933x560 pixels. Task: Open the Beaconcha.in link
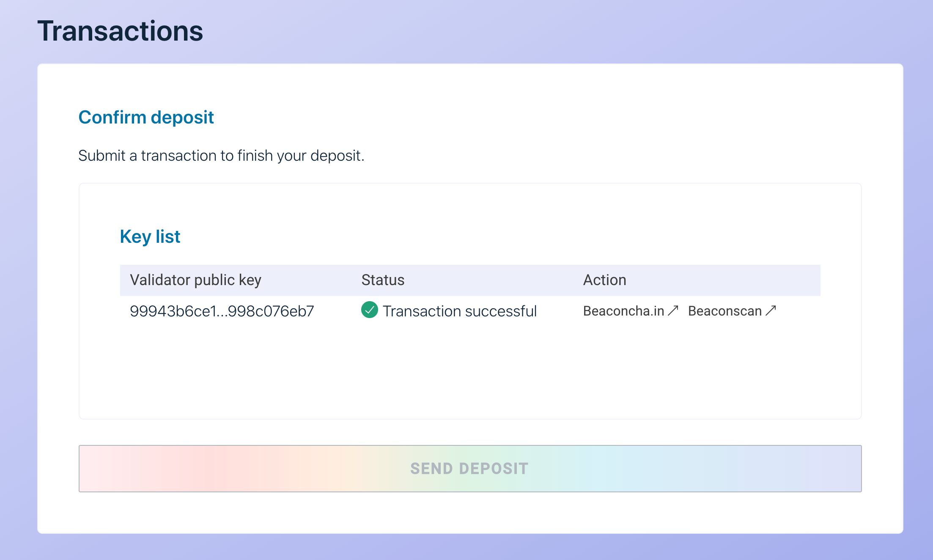623,311
